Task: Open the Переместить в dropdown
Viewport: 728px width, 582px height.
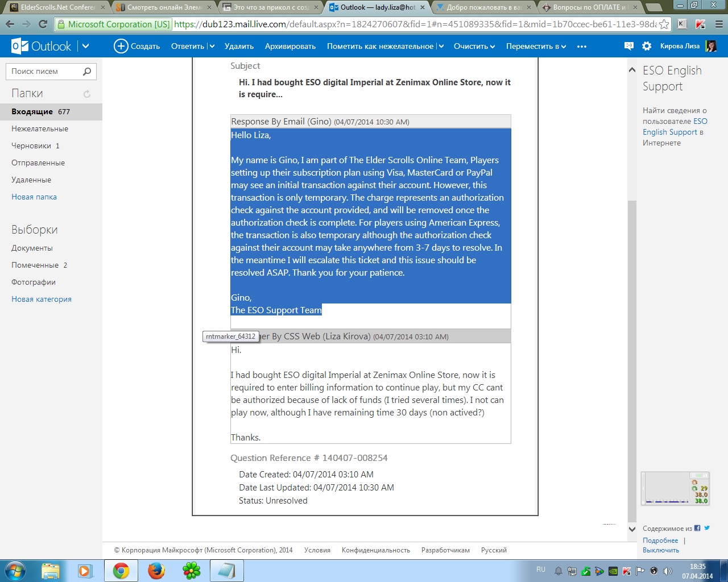Action: [536, 46]
